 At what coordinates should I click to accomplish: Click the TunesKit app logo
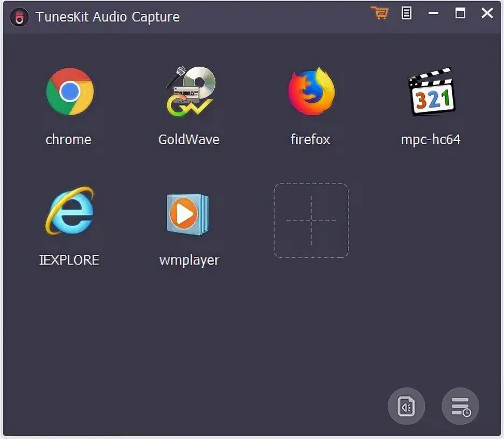[x=19, y=17]
